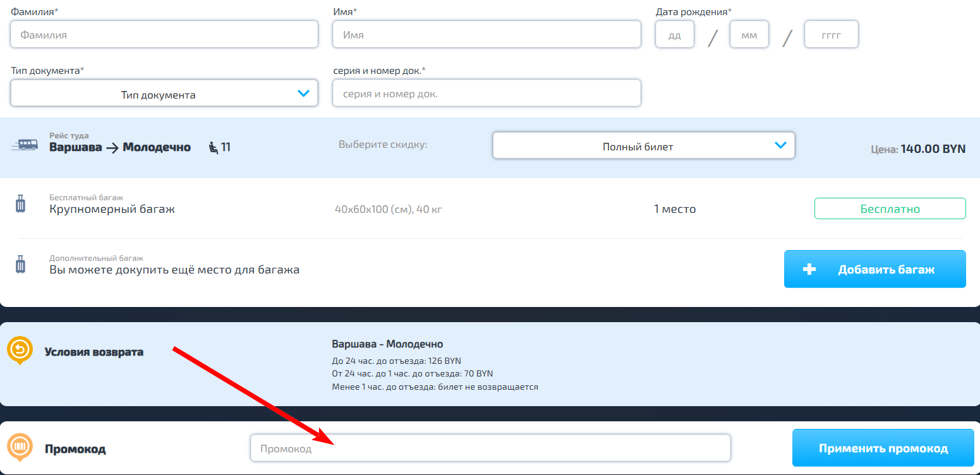Click into the Промокод input field
Viewport: 980px width, 475px height.
point(490,448)
